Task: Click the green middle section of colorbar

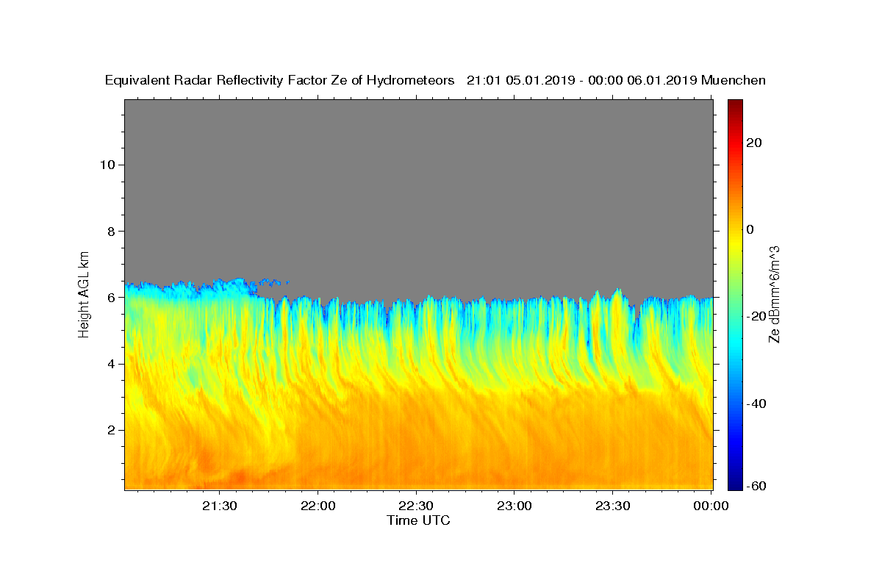Action: click(x=735, y=294)
